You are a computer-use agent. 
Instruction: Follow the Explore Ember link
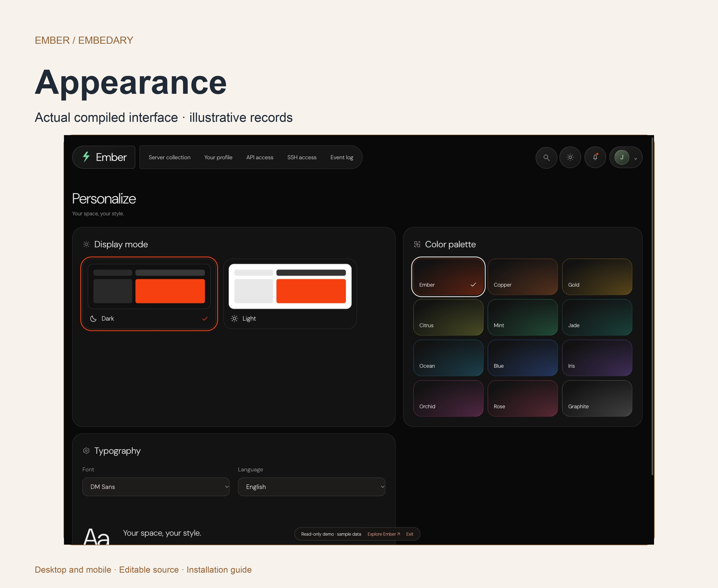point(384,534)
